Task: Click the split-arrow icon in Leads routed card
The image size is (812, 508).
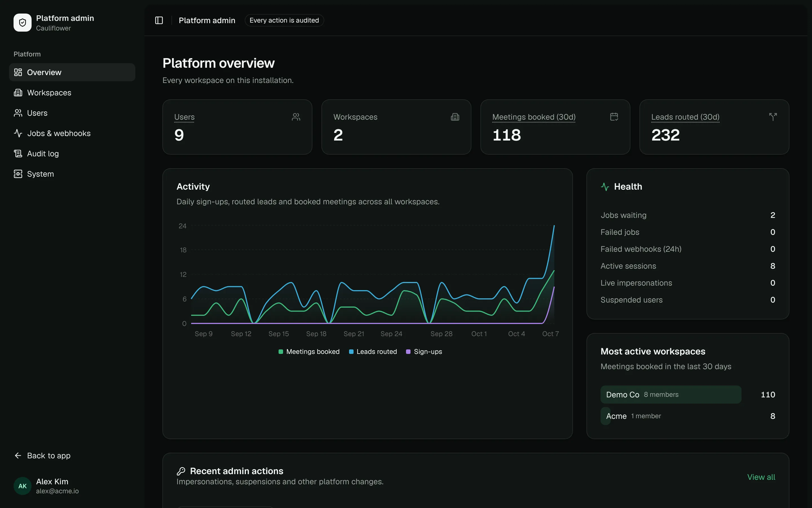Action: (x=773, y=117)
